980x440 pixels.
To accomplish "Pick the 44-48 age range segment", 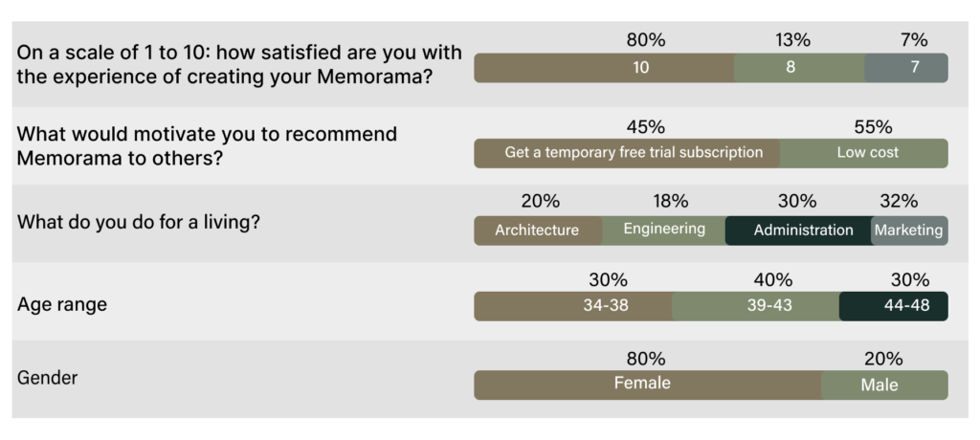I will point(893,306).
